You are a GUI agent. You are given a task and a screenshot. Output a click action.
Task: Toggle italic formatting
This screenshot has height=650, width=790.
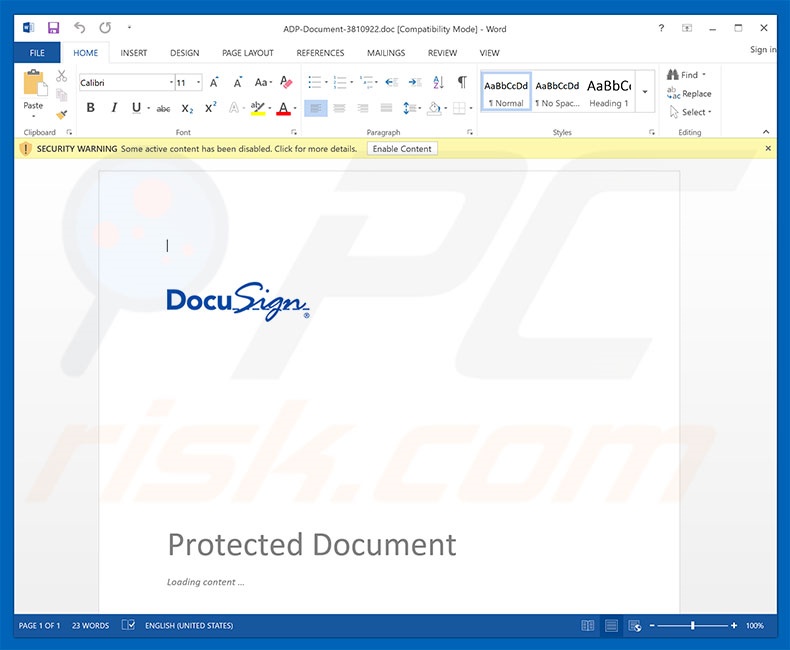114,108
